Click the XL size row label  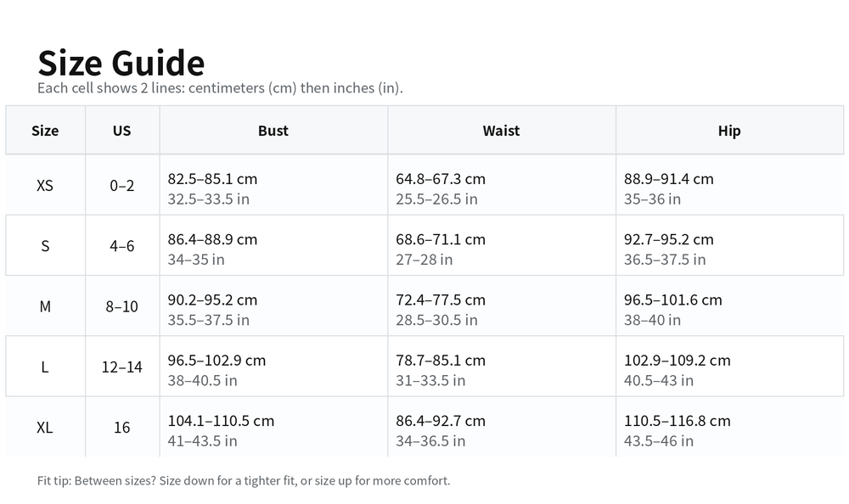[x=45, y=428]
